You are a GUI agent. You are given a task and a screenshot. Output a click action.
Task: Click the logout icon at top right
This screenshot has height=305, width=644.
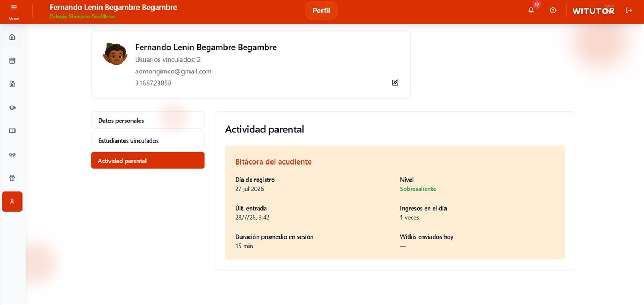(629, 10)
